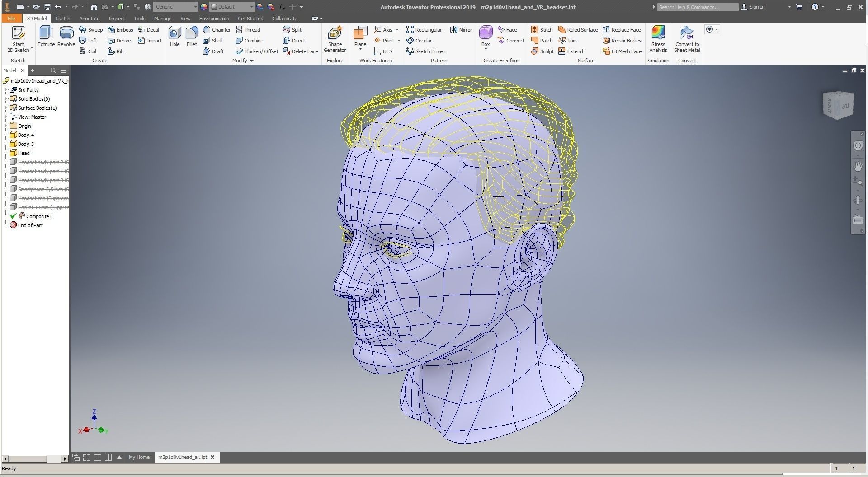Search the model browser

(53, 70)
